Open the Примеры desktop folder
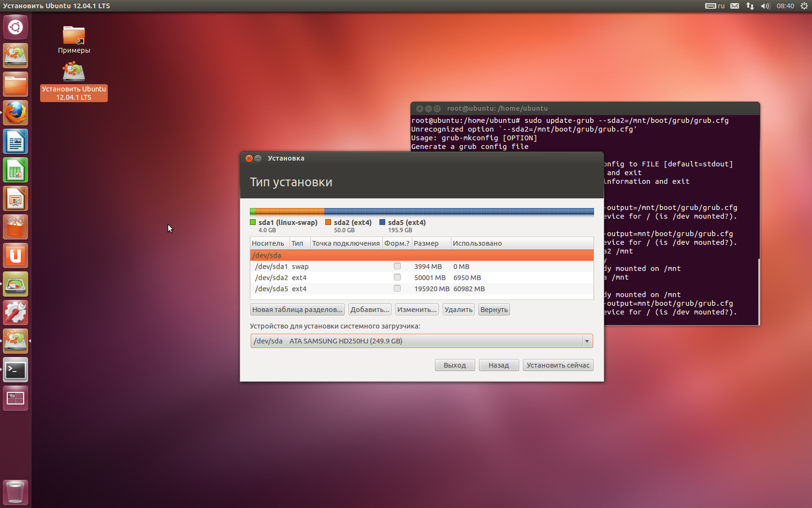The width and height of the screenshot is (812, 508). pyautogui.click(x=74, y=40)
